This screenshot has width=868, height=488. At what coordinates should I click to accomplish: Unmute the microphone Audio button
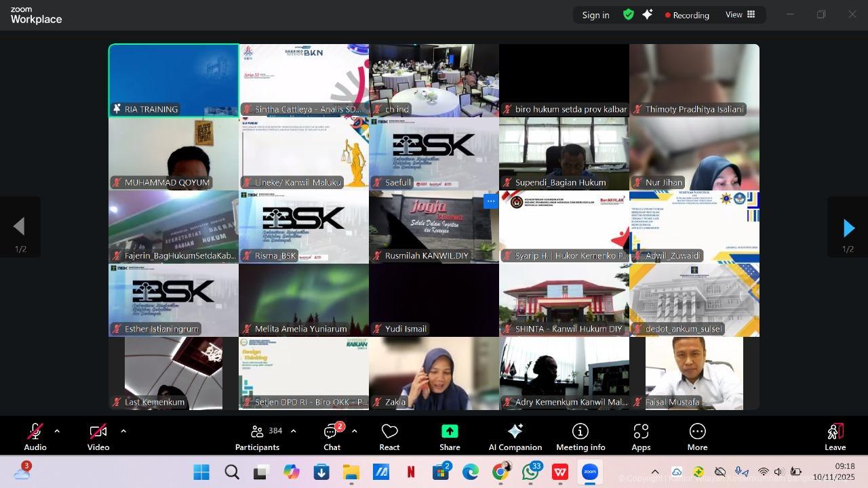click(35, 436)
